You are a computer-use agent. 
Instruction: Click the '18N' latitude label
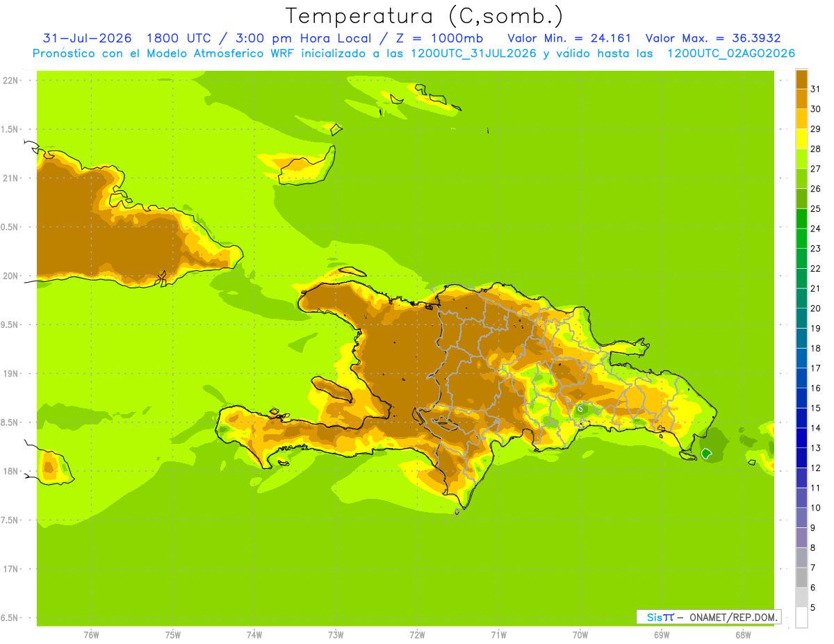10,472
